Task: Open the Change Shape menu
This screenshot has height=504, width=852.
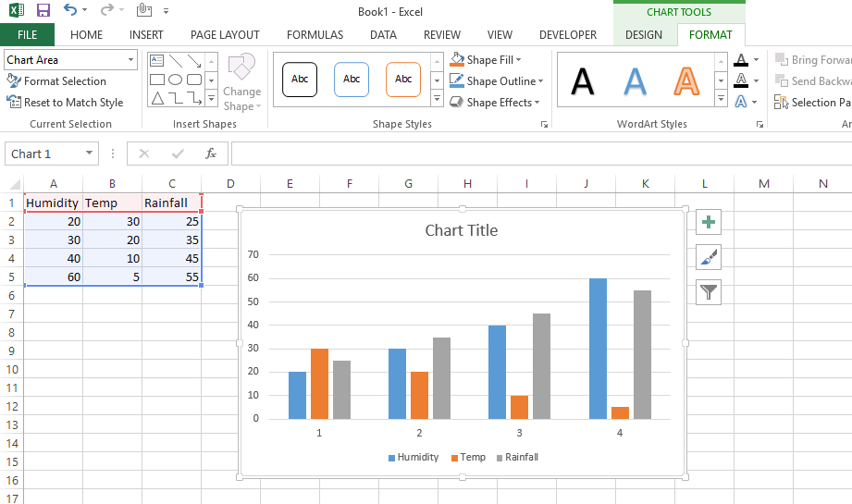Action: coord(241,82)
